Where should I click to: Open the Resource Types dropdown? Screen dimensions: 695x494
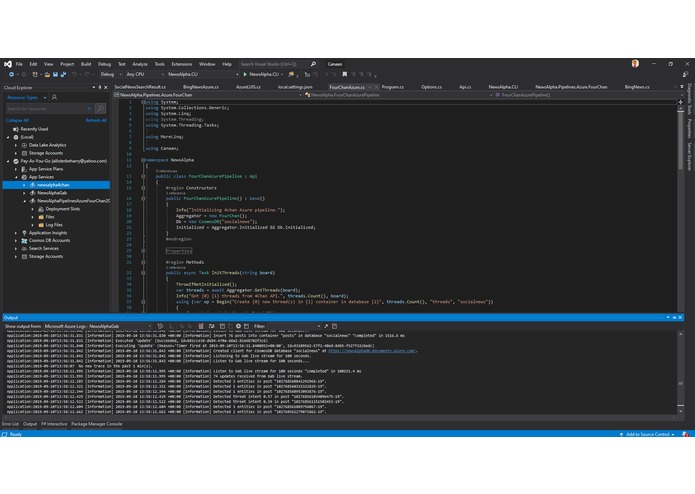coord(27,97)
